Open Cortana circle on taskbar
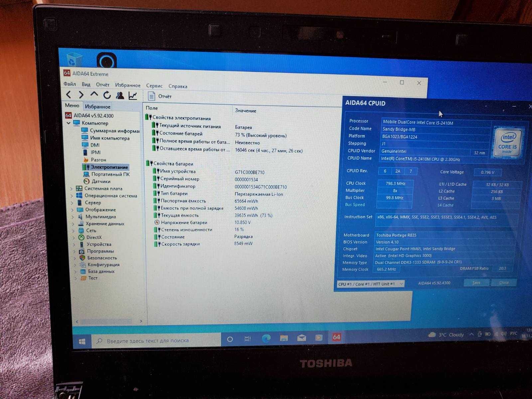 [230, 339]
